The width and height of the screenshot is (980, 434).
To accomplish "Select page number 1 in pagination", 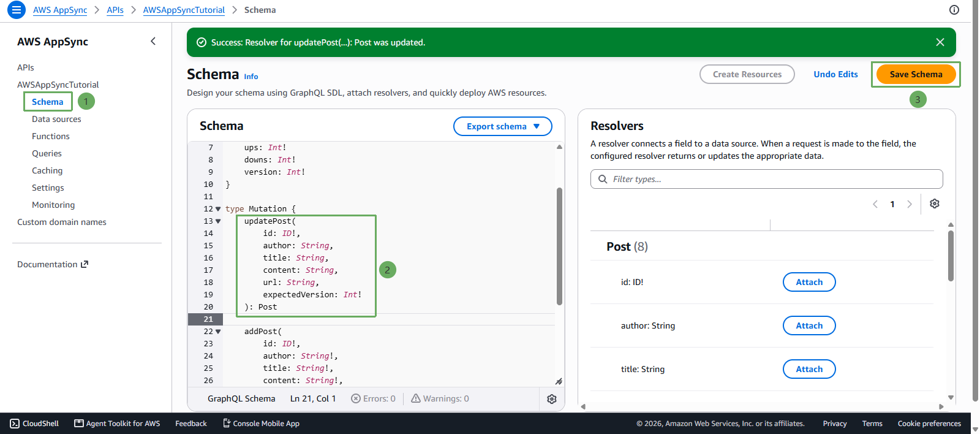I will pos(892,204).
